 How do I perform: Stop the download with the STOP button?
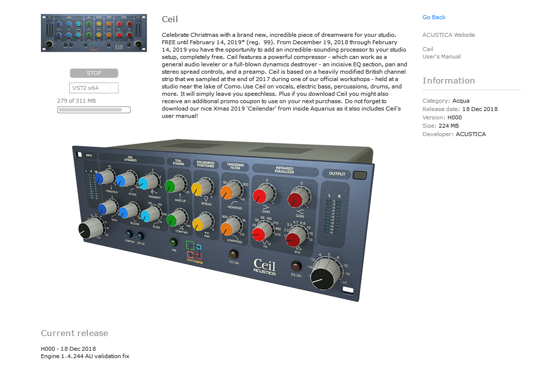coord(94,73)
